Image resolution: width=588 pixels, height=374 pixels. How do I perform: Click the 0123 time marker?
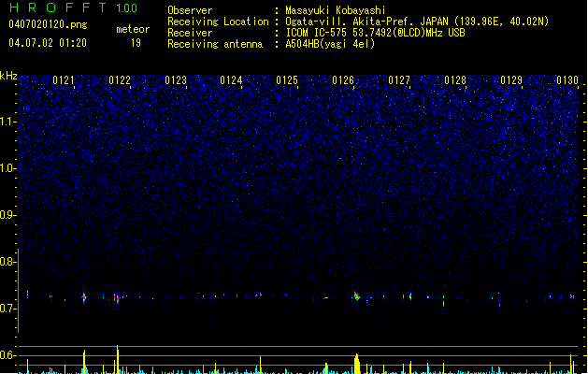[x=176, y=80]
